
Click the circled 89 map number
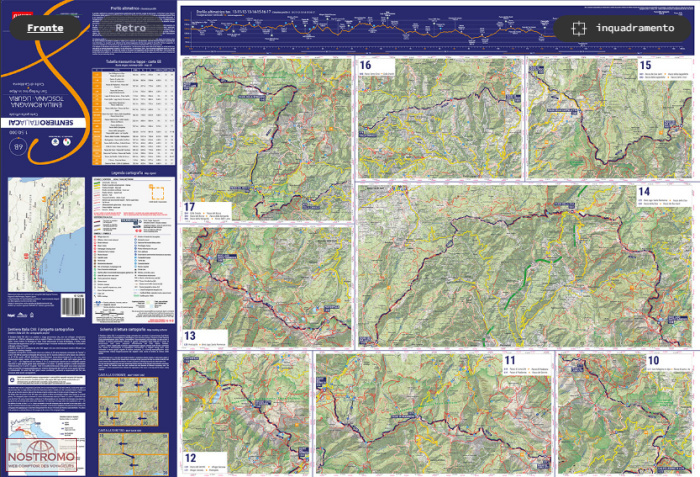[x=18, y=146]
